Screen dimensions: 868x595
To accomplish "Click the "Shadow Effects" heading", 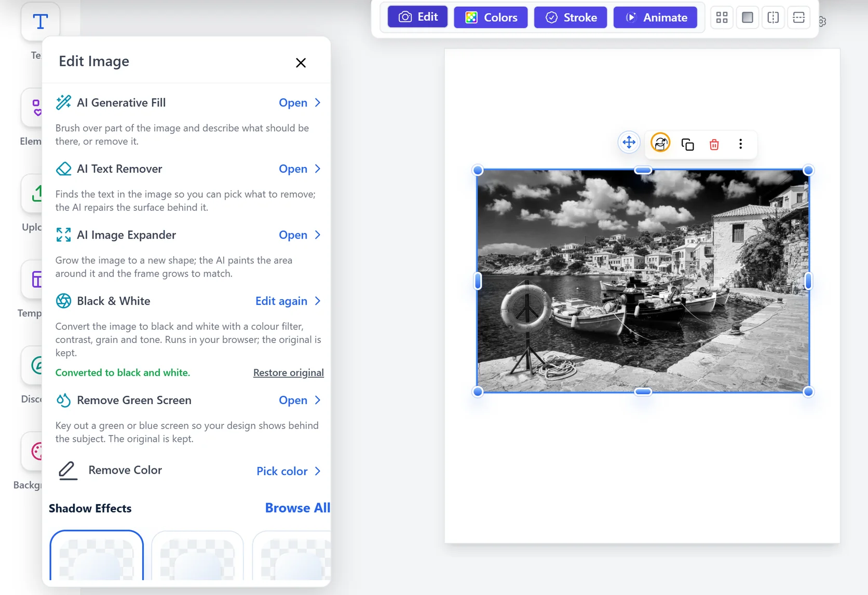I will pyautogui.click(x=90, y=508).
